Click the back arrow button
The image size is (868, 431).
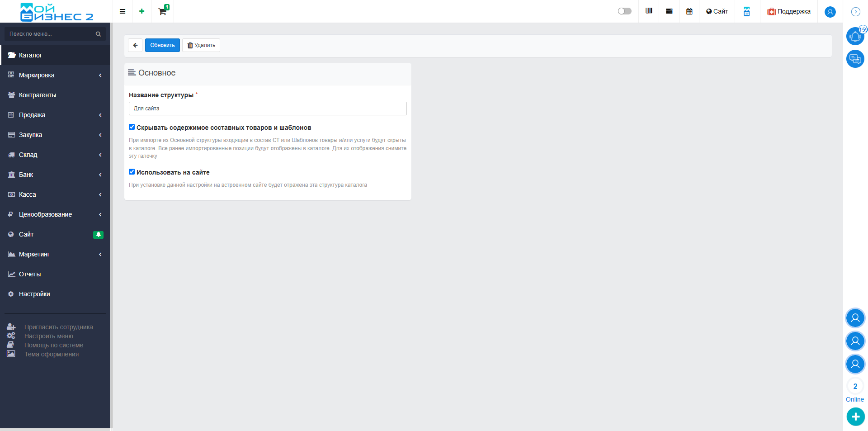135,45
